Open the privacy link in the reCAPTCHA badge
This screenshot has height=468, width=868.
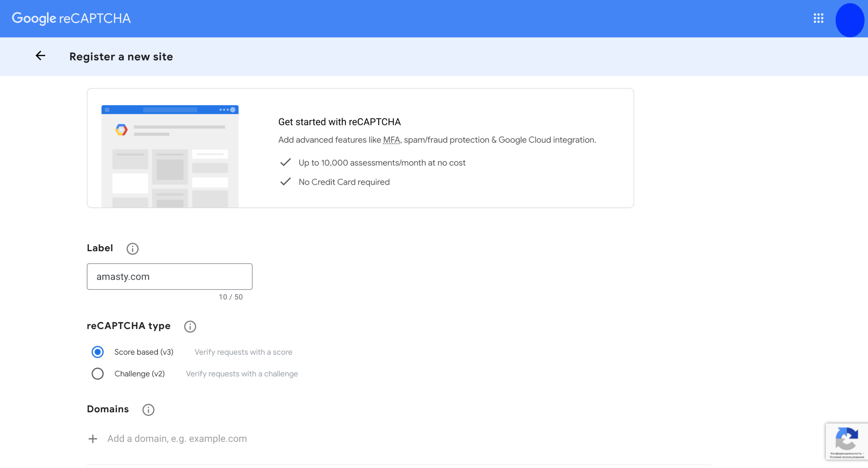[846, 453]
